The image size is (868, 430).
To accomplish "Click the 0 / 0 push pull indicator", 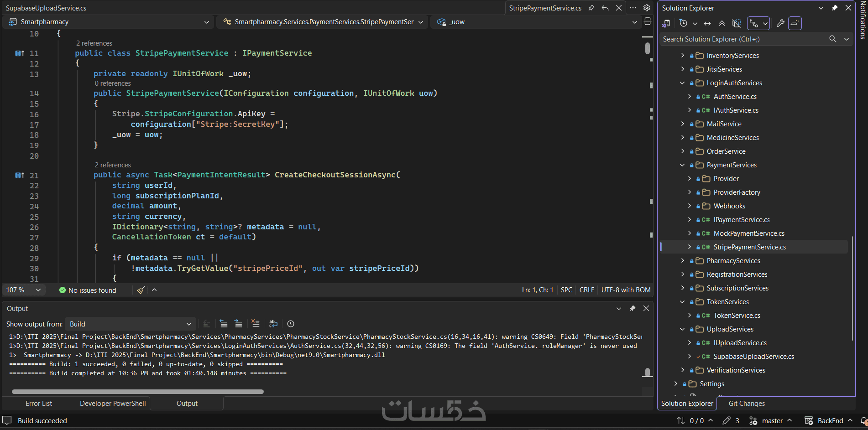I will tap(695, 421).
